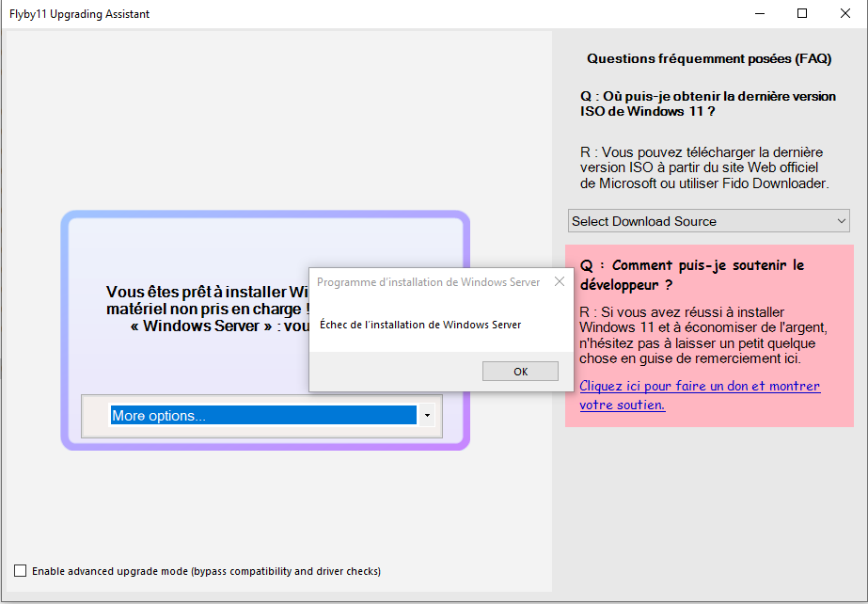Screen dimensions: 868x604
Task: Click the answer text about économiser de l'argent
Action: point(703,336)
